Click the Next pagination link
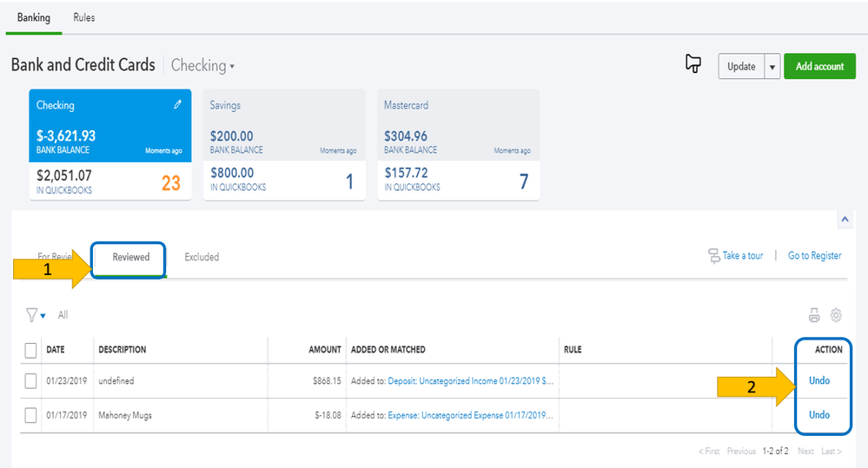 click(x=805, y=452)
